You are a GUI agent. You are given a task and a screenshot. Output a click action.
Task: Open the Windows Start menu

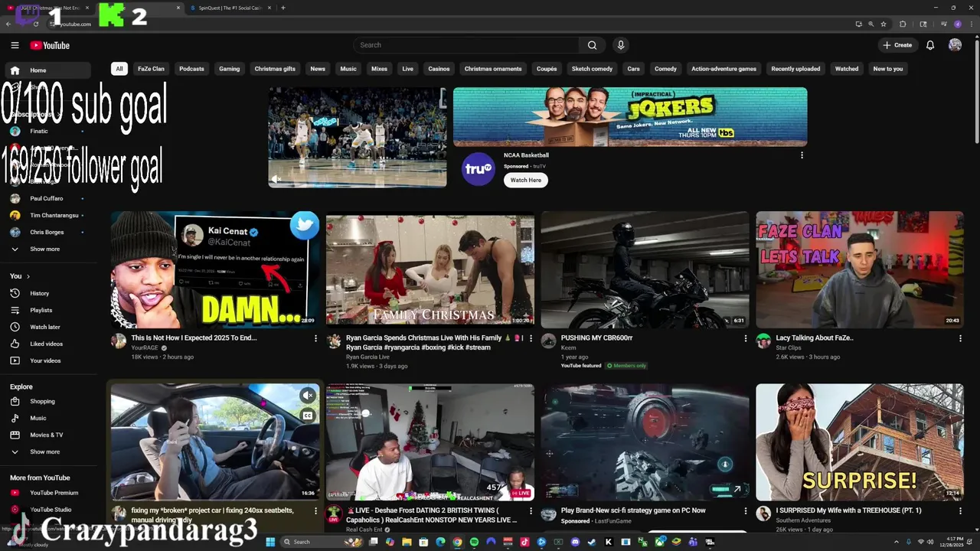click(269, 542)
